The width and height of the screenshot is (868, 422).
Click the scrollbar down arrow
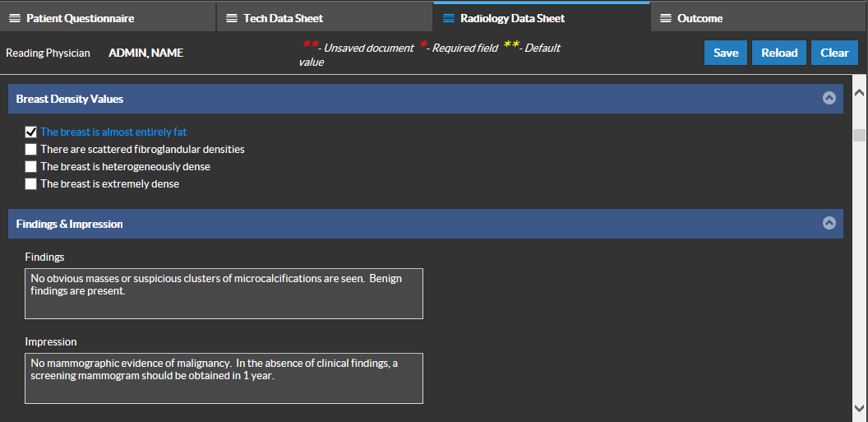[859, 408]
